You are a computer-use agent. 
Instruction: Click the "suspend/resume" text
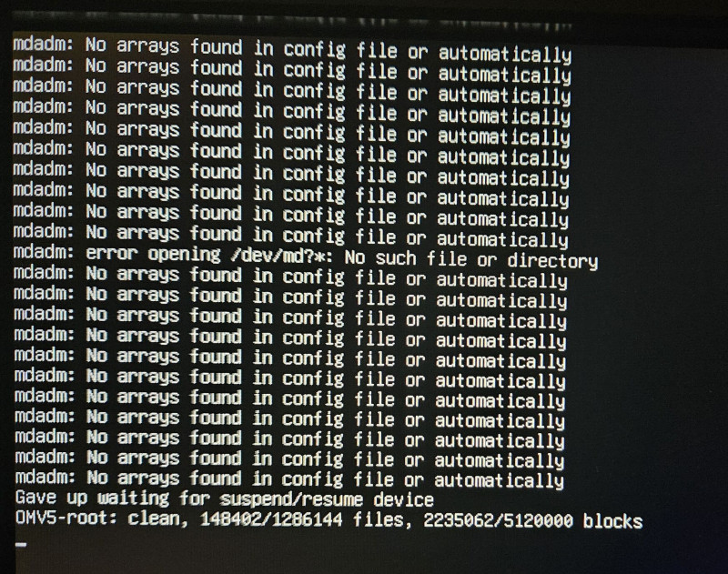[291, 499]
